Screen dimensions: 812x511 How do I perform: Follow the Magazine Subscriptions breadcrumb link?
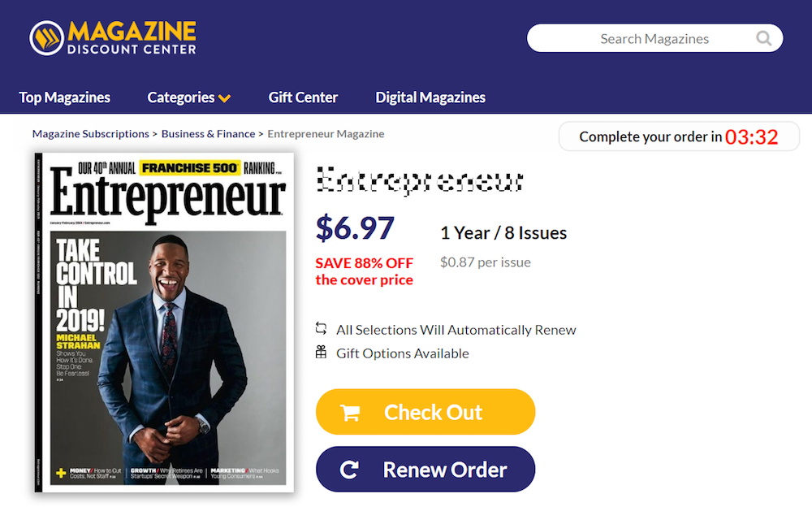pos(90,134)
